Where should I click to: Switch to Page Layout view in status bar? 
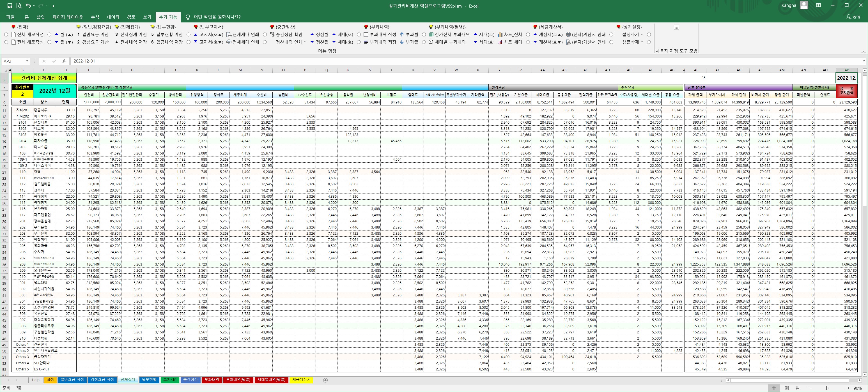[x=786, y=388]
